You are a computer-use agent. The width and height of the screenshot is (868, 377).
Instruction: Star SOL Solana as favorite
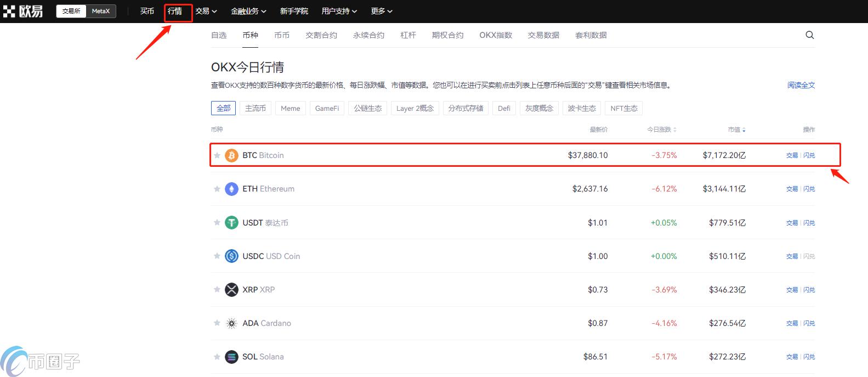click(217, 357)
